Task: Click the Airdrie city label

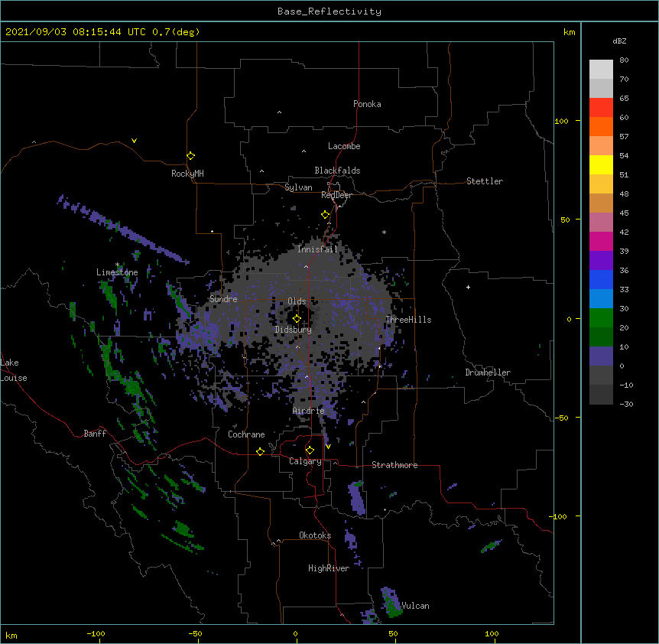Action: click(x=308, y=411)
